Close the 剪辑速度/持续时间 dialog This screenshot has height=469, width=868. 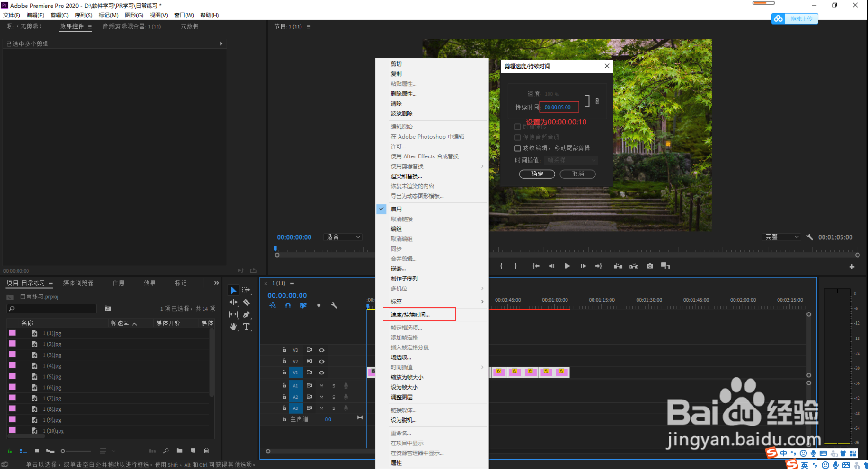coord(607,66)
